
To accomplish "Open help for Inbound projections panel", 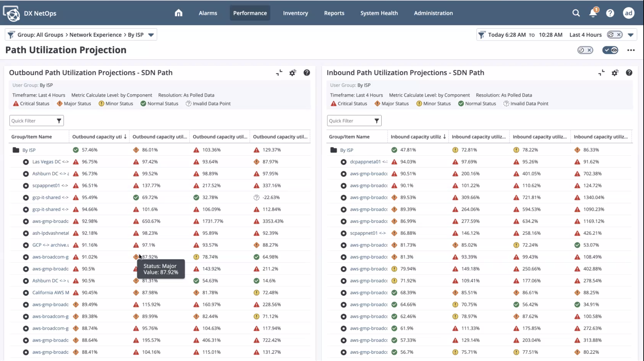I will [629, 73].
